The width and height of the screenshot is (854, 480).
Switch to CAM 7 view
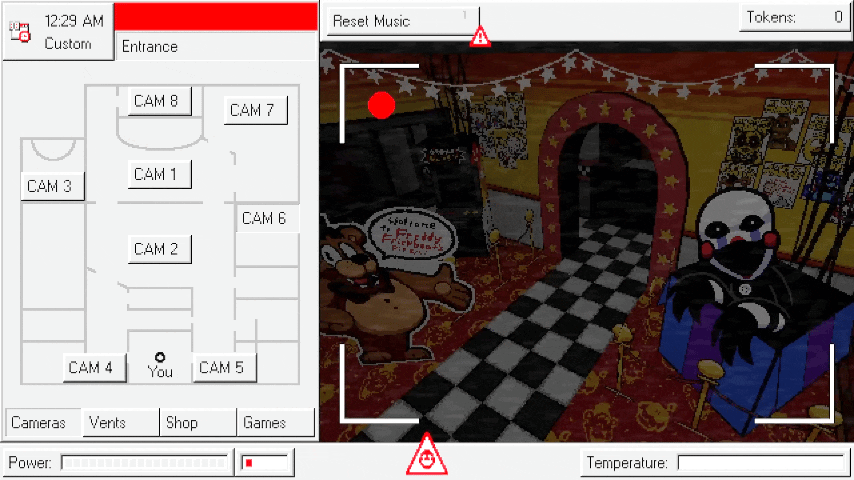click(255, 110)
